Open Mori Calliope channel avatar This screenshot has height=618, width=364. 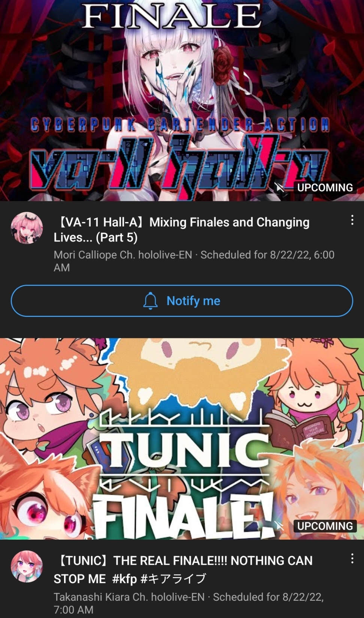[27, 228]
